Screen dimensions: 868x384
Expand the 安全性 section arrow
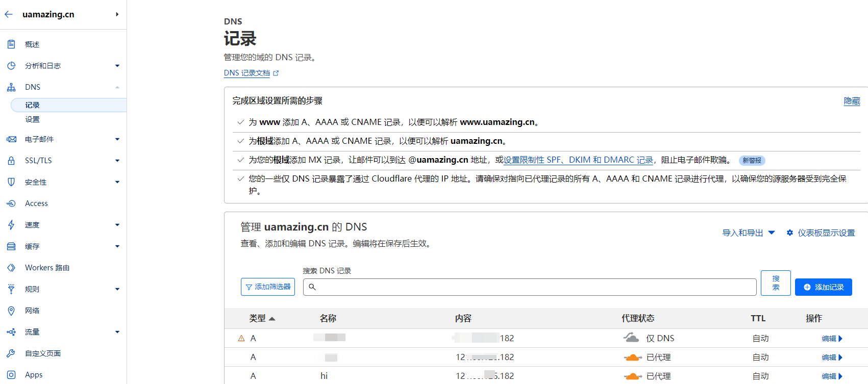tap(117, 182)
